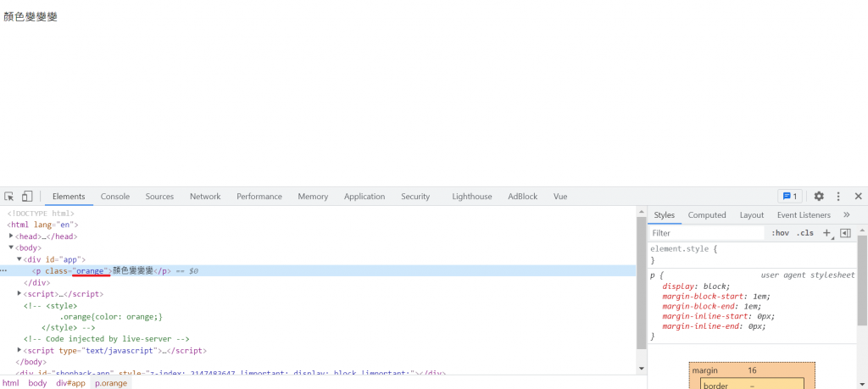Viewport: 868px width, 389px height.
Task: Expand the first script node
Action: pos(19,294)
